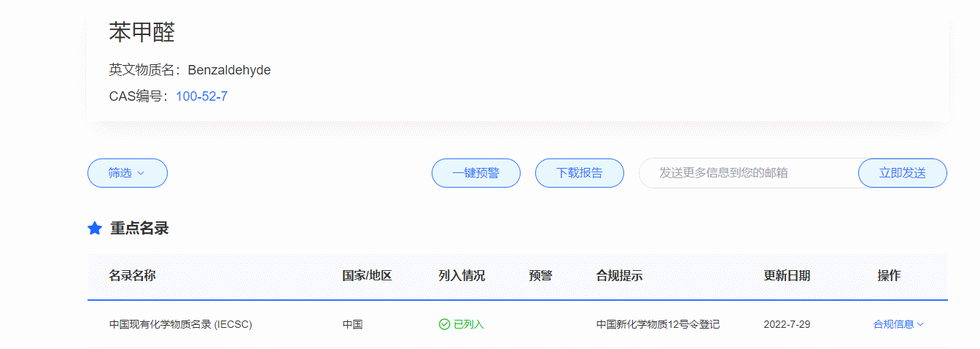Click the 中国新化学物质12号令登记 compliance note

[658, 324]
